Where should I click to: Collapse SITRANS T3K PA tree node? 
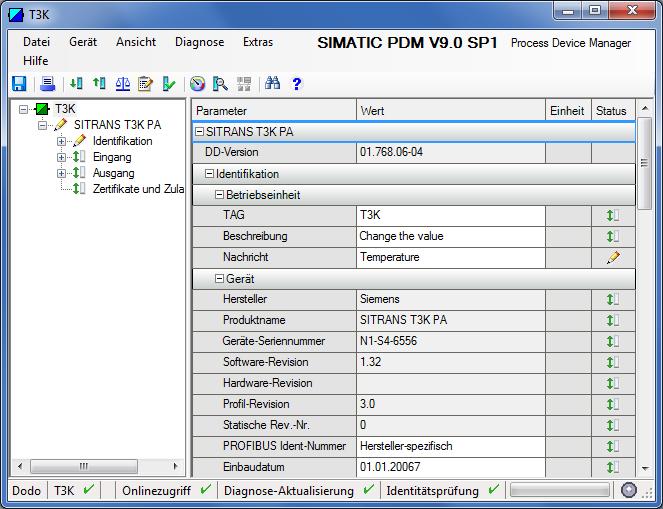point(42,125)
